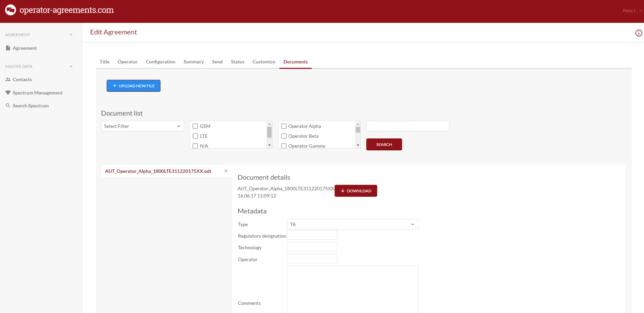Screen dimensions: 644x313
Task: Click the operator list scrollbar thumb
Action: click(x=358, y=130)
